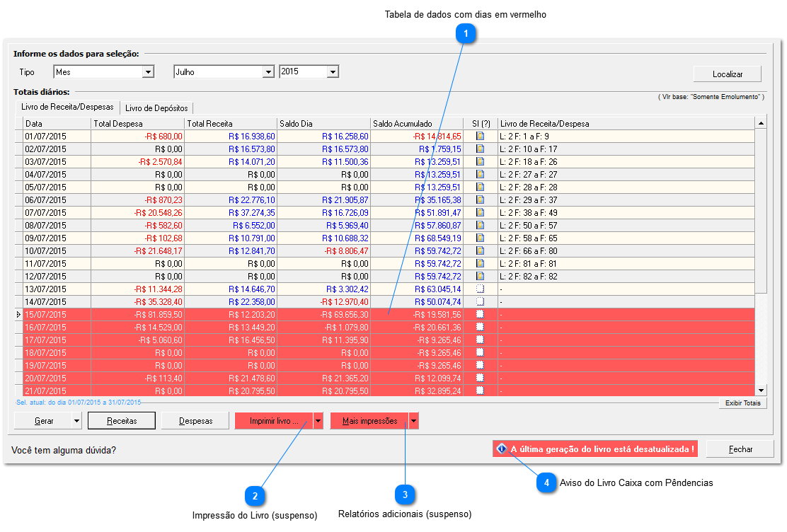Close the window with Fechar button

(x=740, y=449)
